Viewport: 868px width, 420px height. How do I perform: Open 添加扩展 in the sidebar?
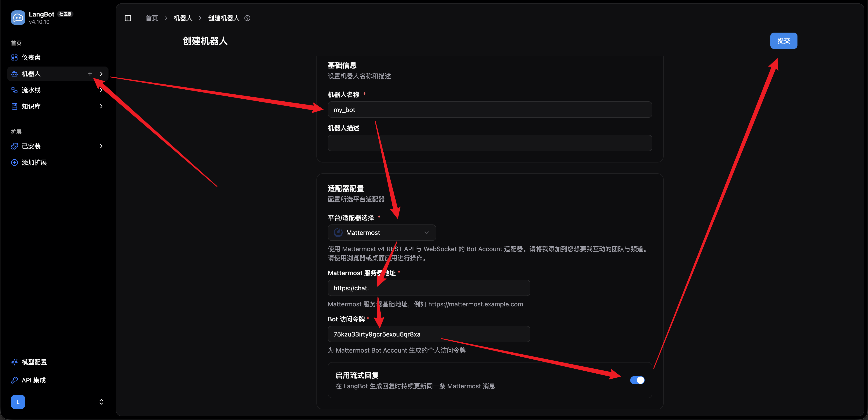(58, 163)
